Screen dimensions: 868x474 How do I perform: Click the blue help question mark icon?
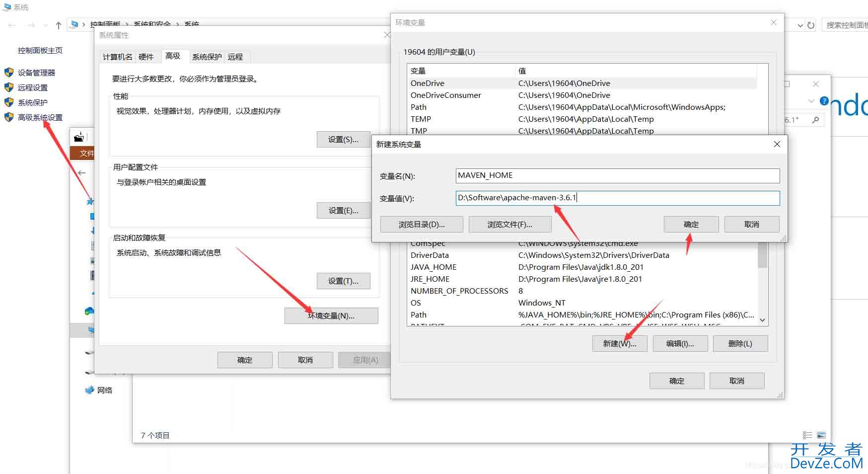pos(824,101)
